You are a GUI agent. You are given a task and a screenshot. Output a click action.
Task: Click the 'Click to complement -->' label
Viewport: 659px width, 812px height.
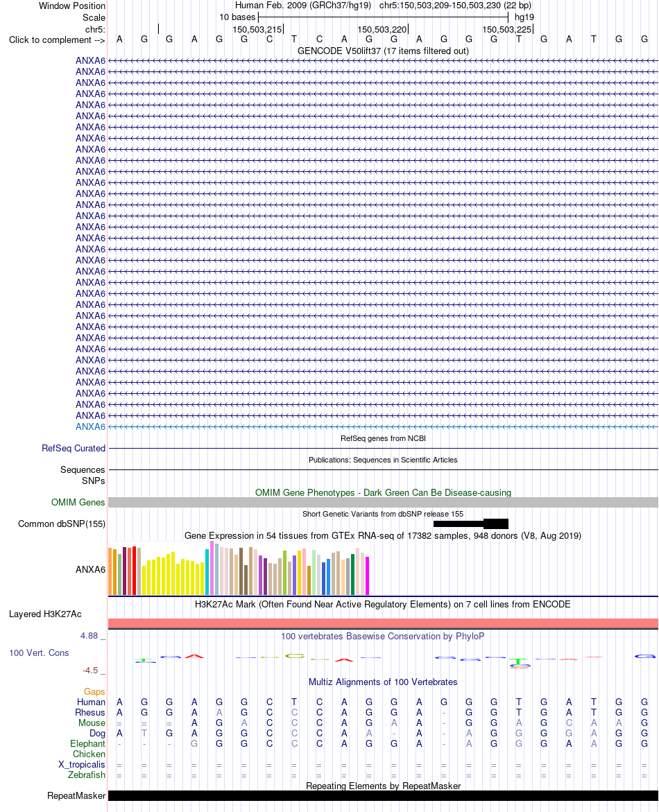(57, 40)
